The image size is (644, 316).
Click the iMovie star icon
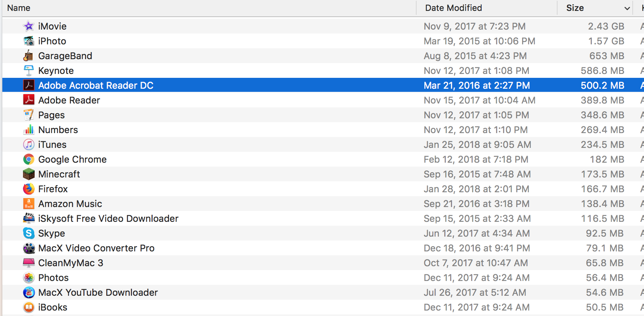point(29,26)
